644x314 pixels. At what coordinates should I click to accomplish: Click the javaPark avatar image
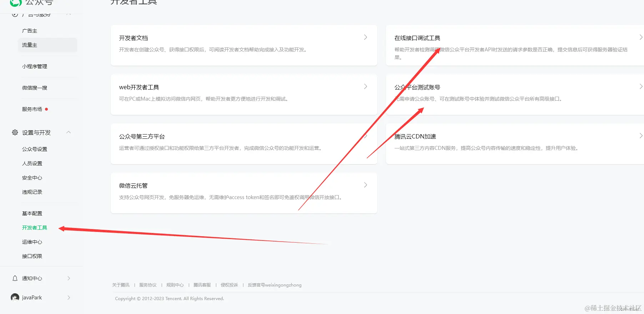(15, 297)
